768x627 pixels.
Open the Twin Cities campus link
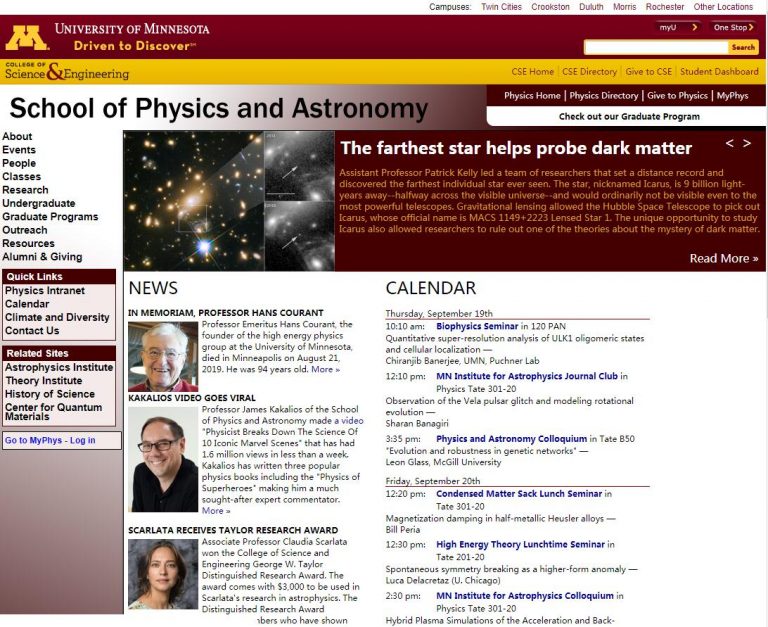tap(501, 7)
